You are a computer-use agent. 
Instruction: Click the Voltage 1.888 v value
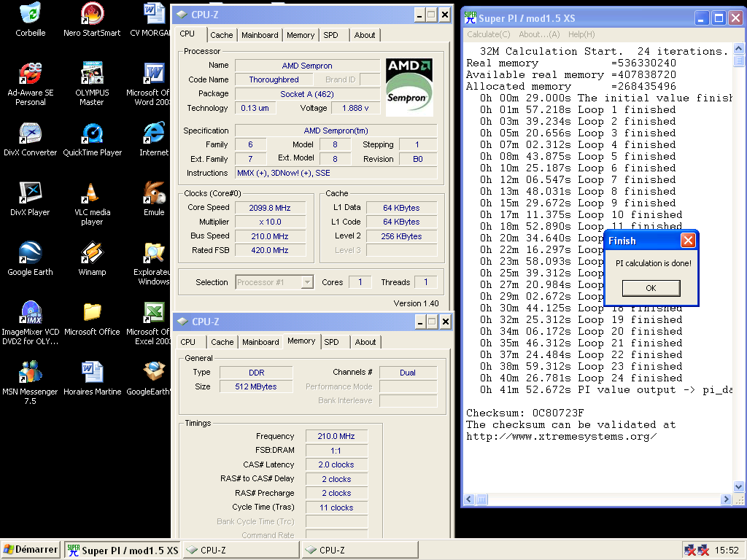click(355, 108)
